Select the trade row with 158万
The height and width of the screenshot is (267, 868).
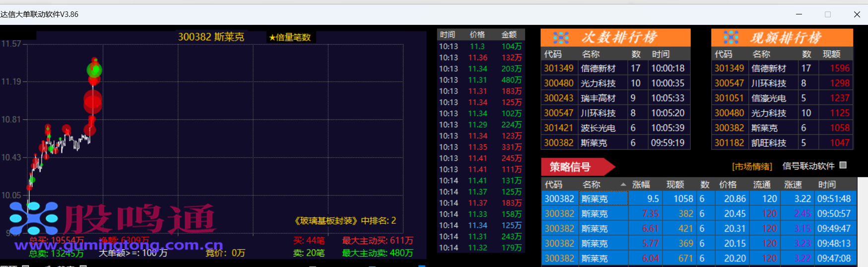pos(480,214)
